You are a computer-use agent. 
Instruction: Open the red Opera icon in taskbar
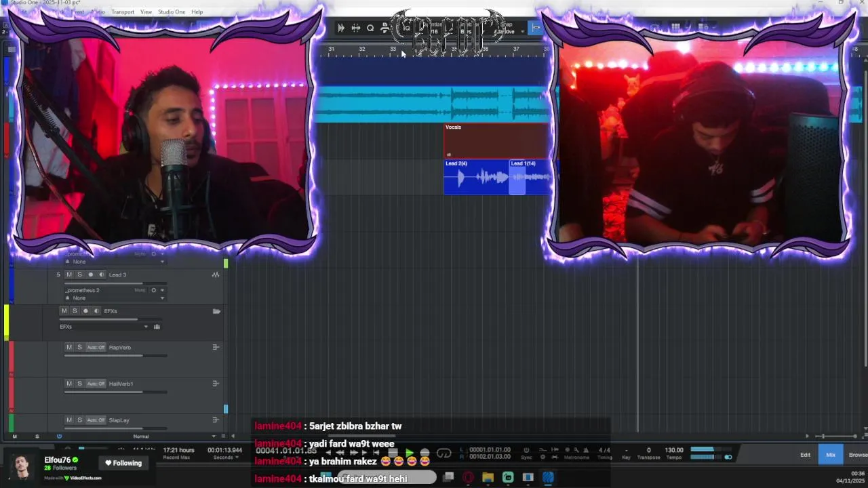[x=468, y=478]
